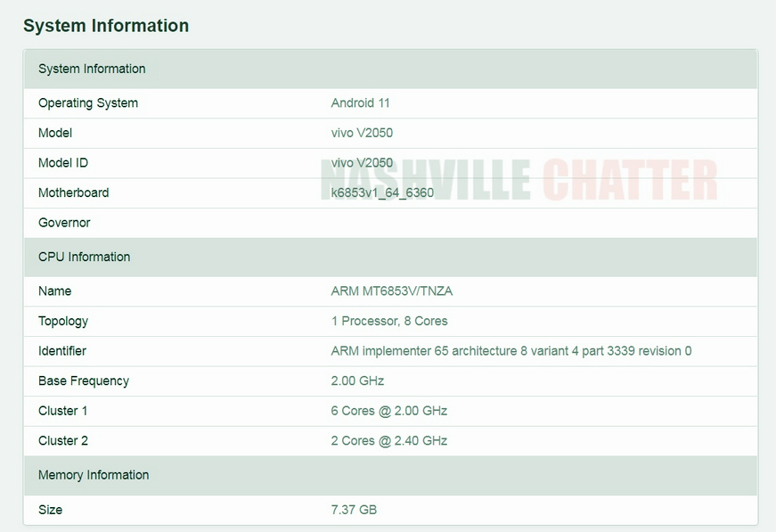Select the System Information table section header
Viewport: 776px width, 532px height.
pos(92,69)
